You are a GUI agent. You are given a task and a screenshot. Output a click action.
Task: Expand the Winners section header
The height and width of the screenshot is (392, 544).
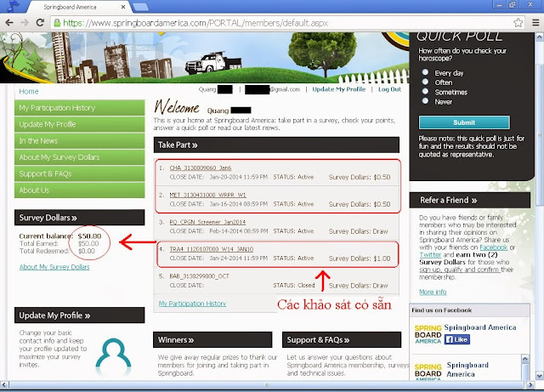click(x=212, y=340)
